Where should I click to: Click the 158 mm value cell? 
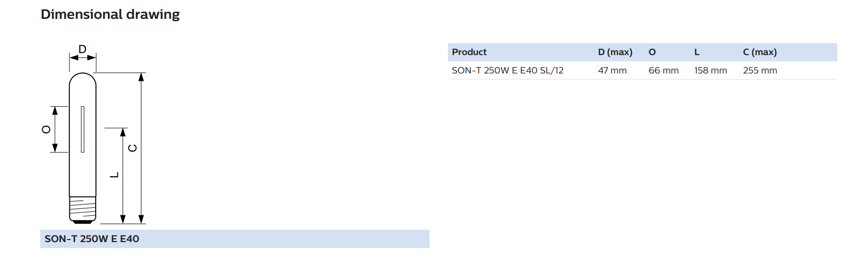tap(711, 70)
